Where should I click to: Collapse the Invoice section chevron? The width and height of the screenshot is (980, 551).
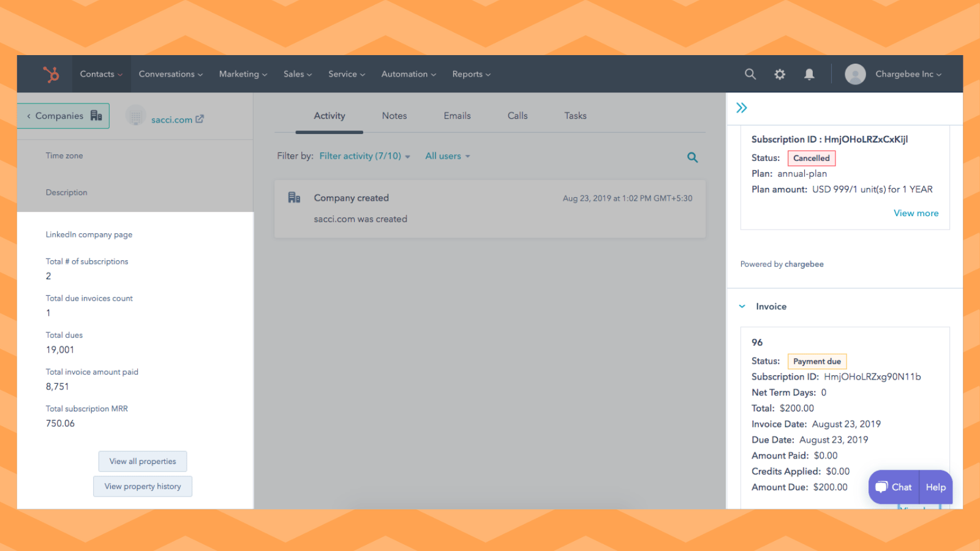[x=742, y=307]
